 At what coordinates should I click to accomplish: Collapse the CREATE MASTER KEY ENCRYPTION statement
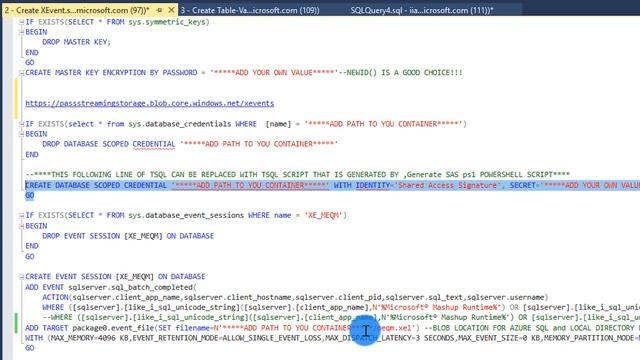tap(21, 73)
